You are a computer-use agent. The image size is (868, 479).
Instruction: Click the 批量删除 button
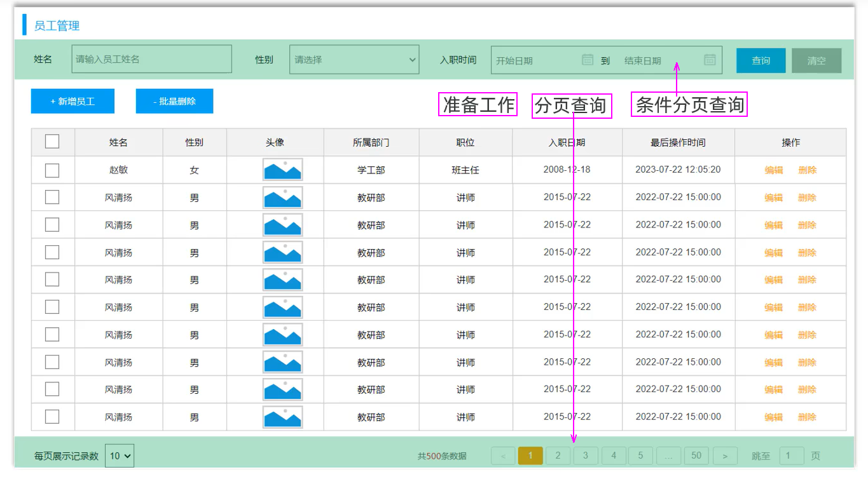(174, 102)
